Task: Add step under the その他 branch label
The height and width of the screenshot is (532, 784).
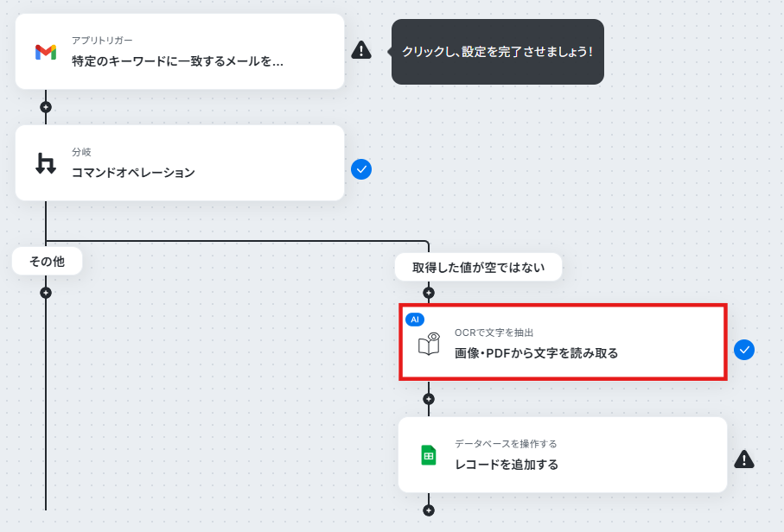Action: point(46,293)
